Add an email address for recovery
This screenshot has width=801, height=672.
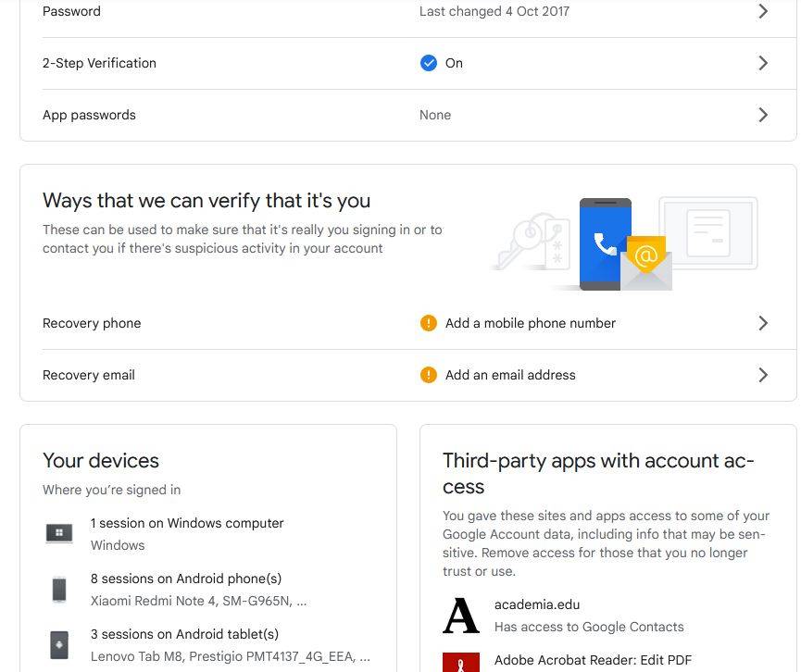point(510,375)
